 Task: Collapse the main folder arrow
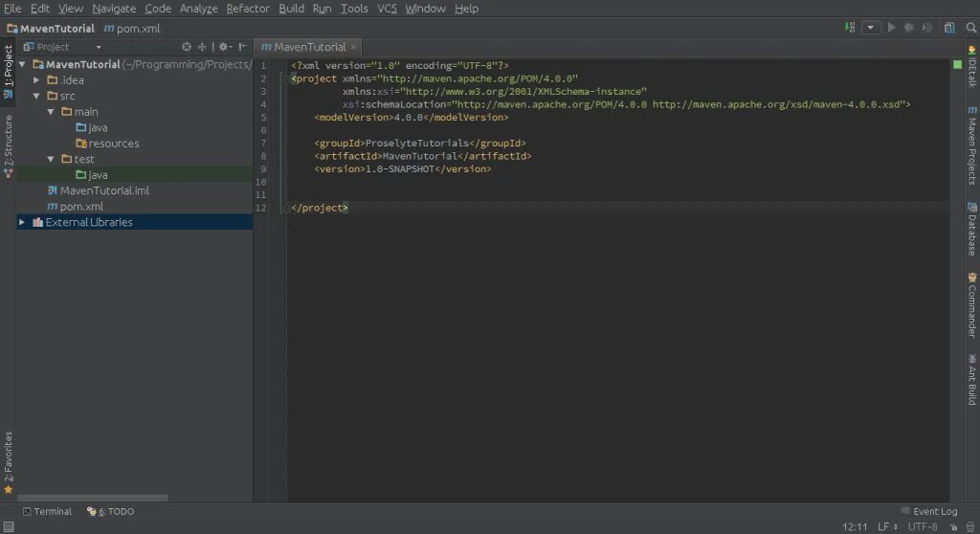pos(51,112)
